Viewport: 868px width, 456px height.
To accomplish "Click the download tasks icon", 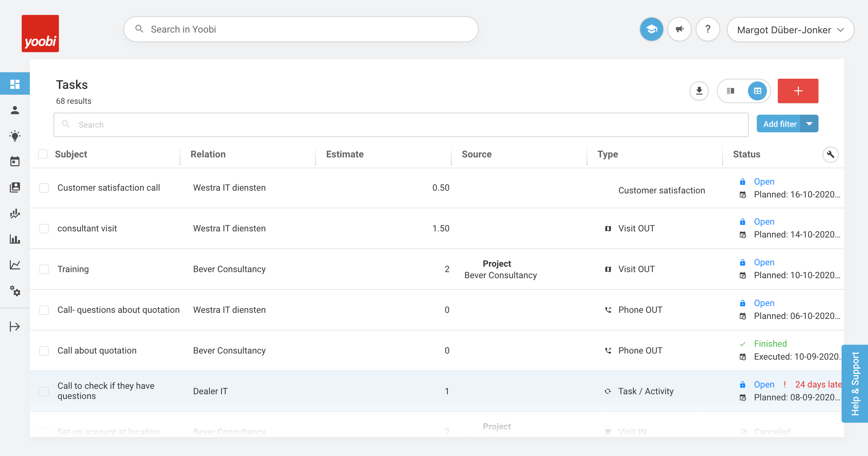I will pos(699,91).
